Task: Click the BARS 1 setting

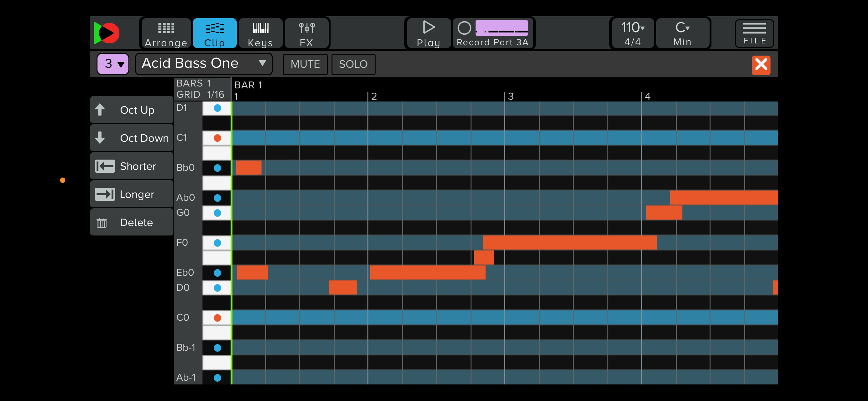Action: tap(194, 83)
